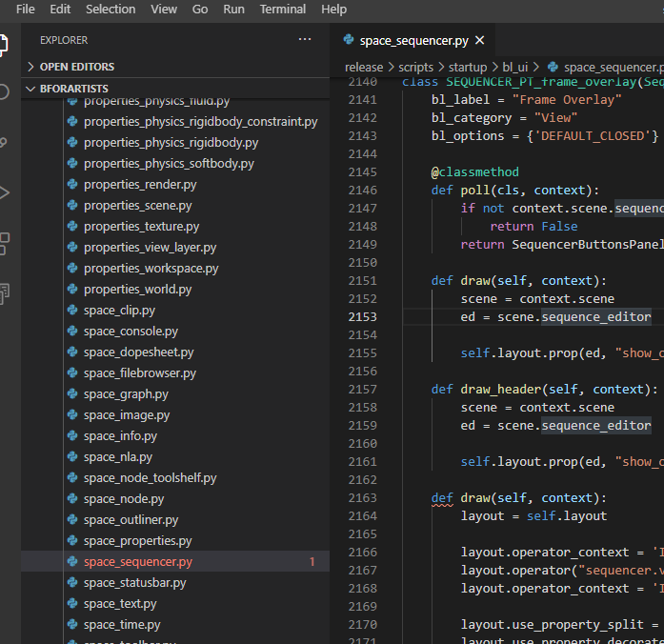Close the space_sequencer.py editor tab
This screenshot has height=644, width=664.
click(480, 40)
